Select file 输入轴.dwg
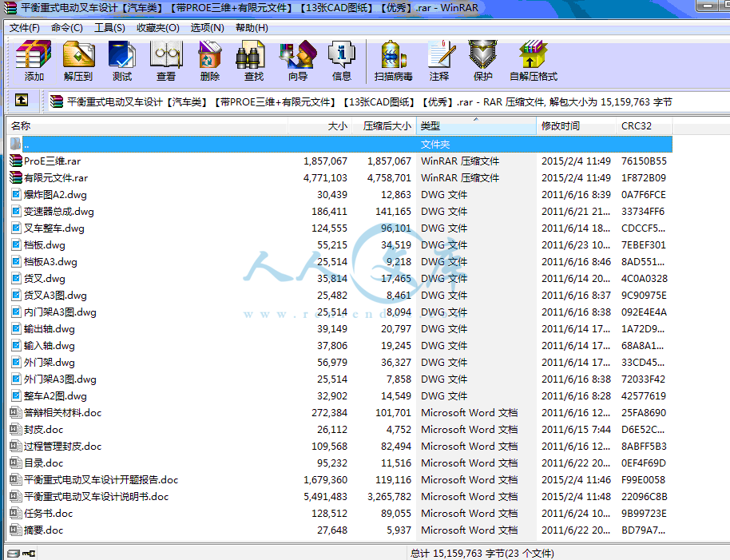 [x=49, y=345]
